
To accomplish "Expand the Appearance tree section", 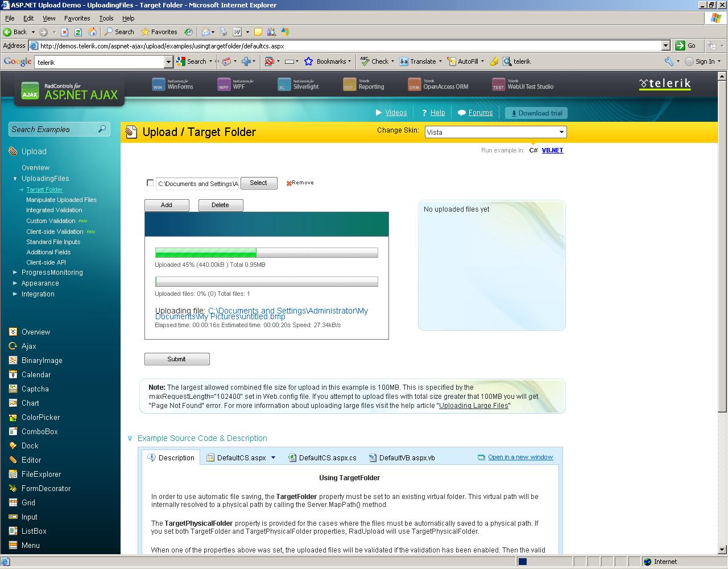I will coord(15,283).
